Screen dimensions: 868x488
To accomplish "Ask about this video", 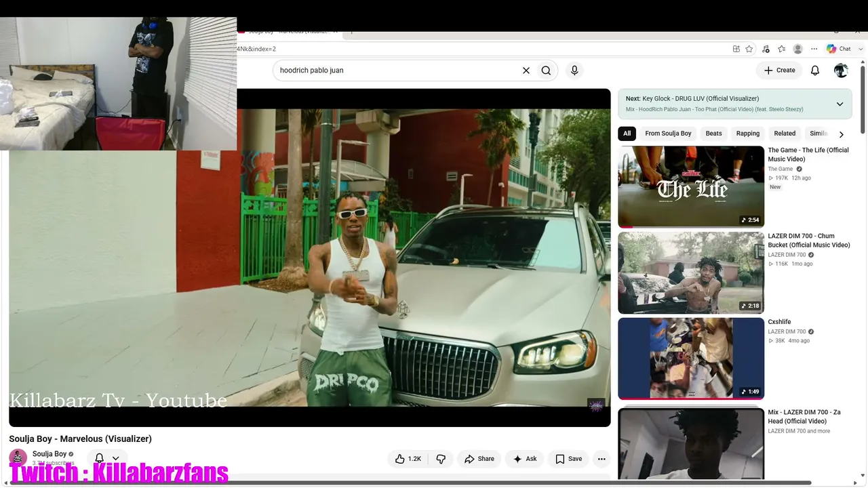I will [525, 459].
